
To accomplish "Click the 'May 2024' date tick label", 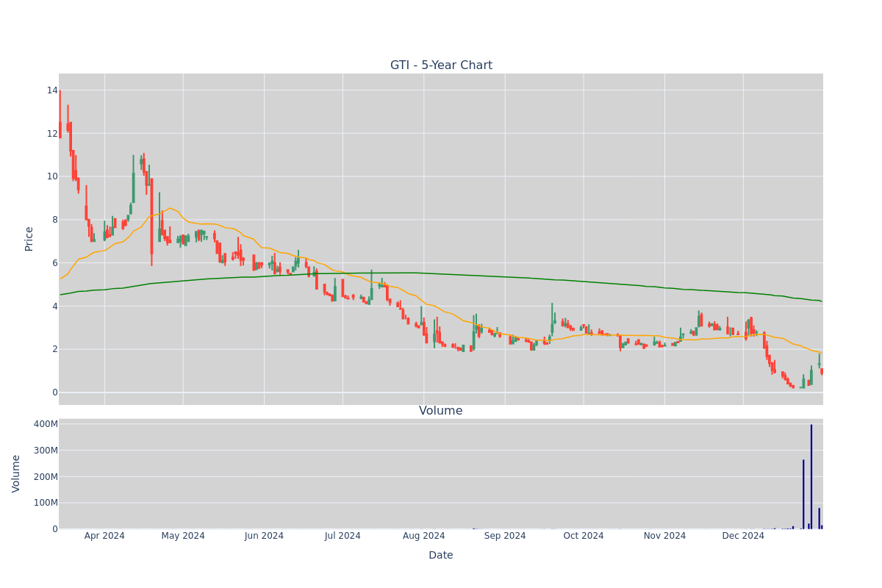I will [x=183, y=536].
